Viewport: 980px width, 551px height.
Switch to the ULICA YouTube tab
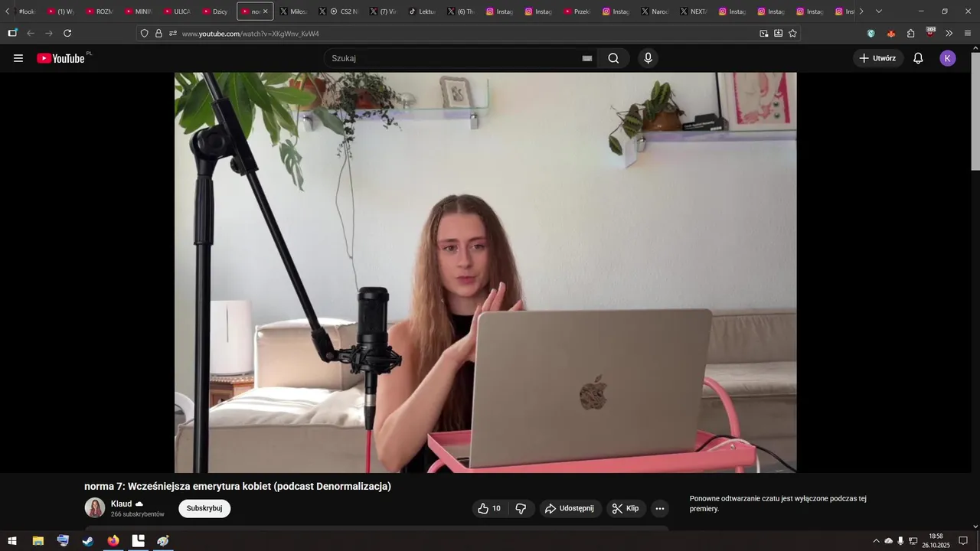[177, 11]
